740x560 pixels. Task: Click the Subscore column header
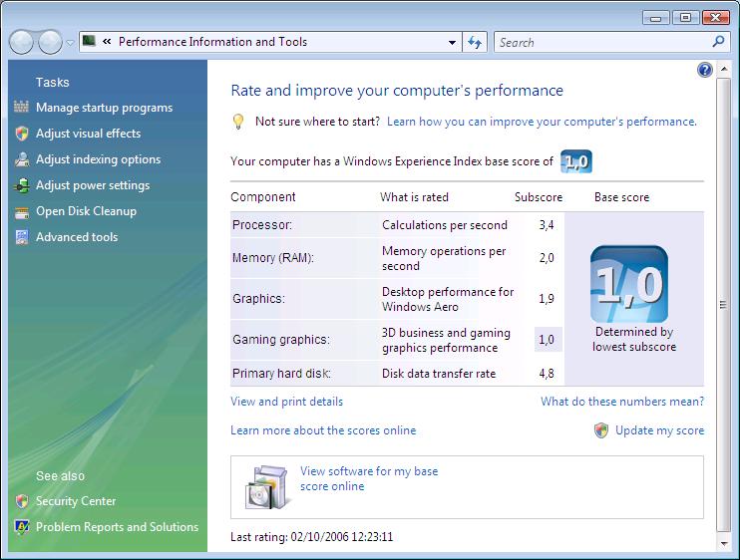point(539,197)
